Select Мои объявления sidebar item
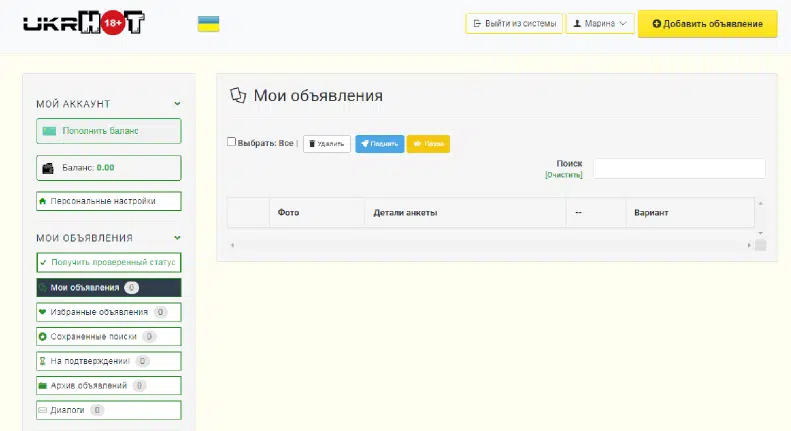The height and width of the screenshot is (431, 791). click(x=108, y=288)
